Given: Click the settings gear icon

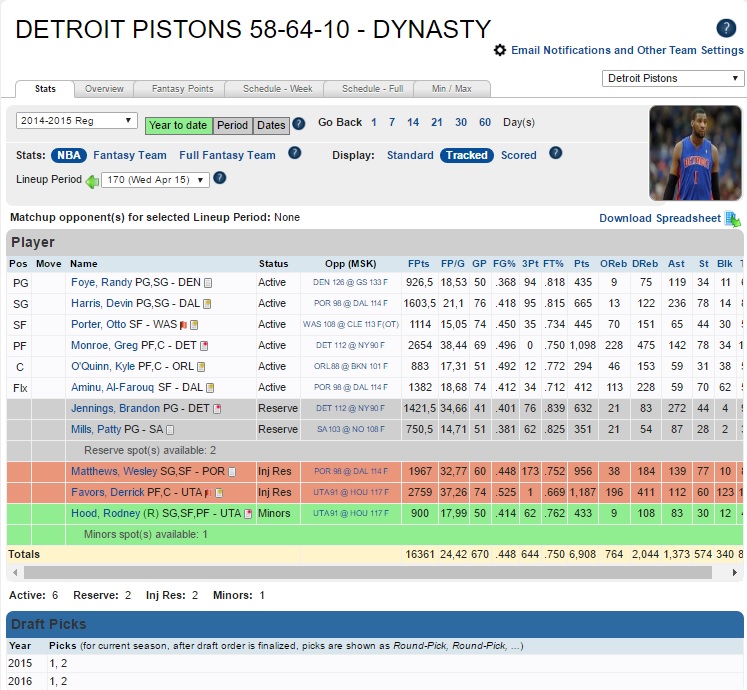Looking at the screenshot, I should tap(500, 50).
